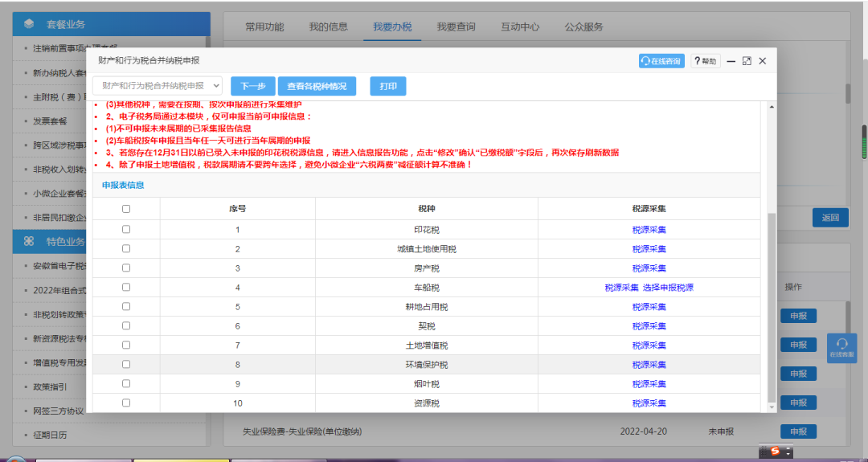Tick the select-all checkbox in table header
This screenshot has height=462, width=868.
click(x=126, y=209)
